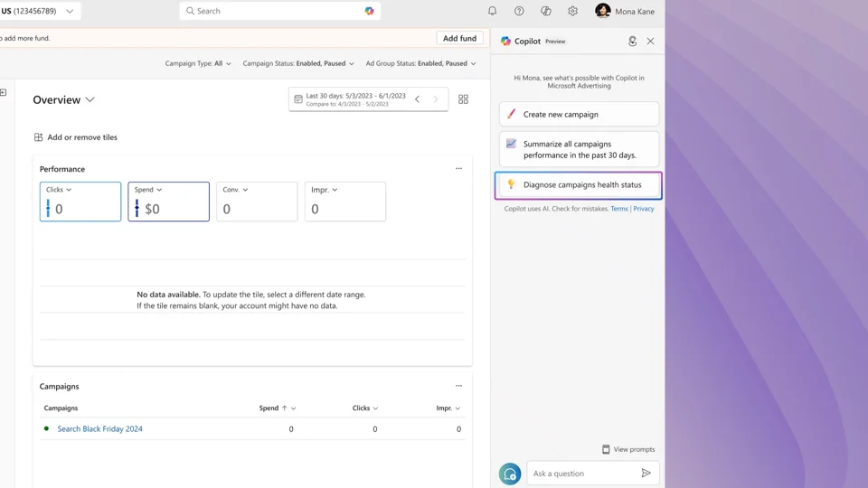Click the tile grid layout icon
The width and height of the screenshot is (868, 488).
tap(463, 99)
